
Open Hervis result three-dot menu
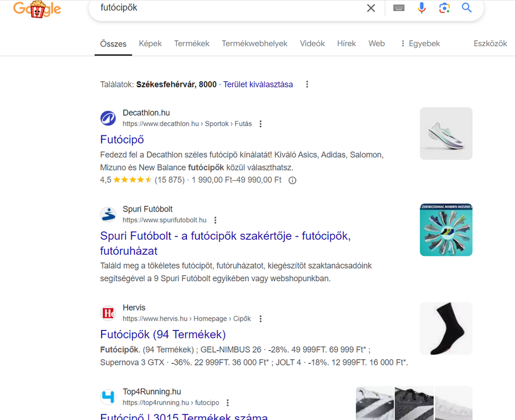coord(261,319)
